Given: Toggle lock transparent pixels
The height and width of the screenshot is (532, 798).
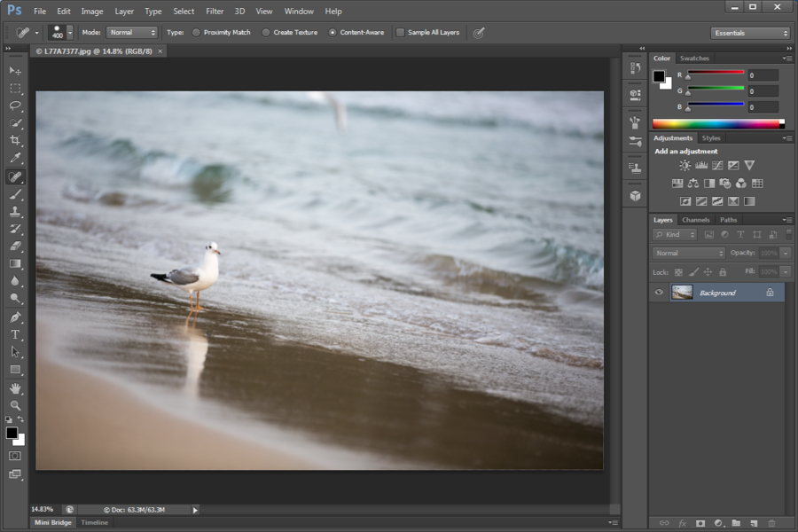Looking at the screenshot, I should point(678,272).
